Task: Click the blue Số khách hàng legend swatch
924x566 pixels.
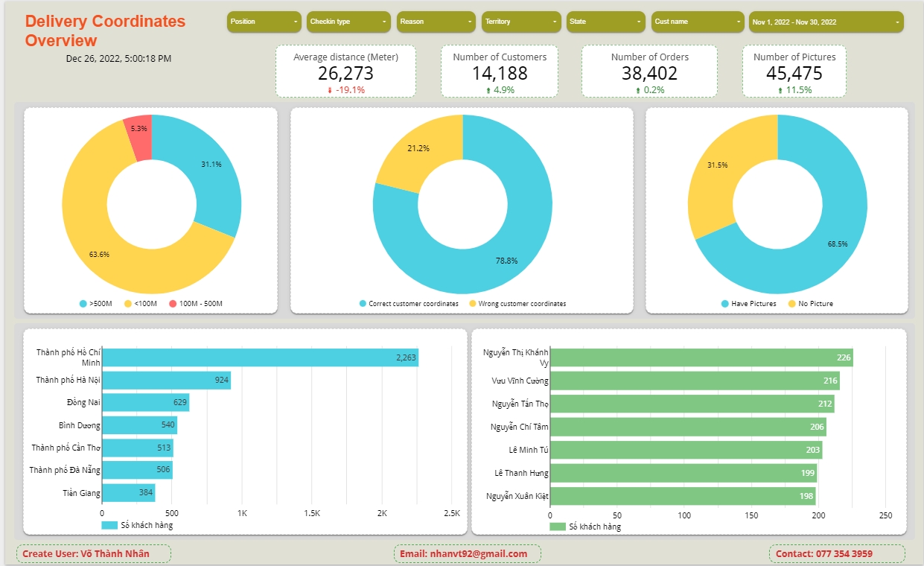Action: pyautogui.click(x=109, y=526)
